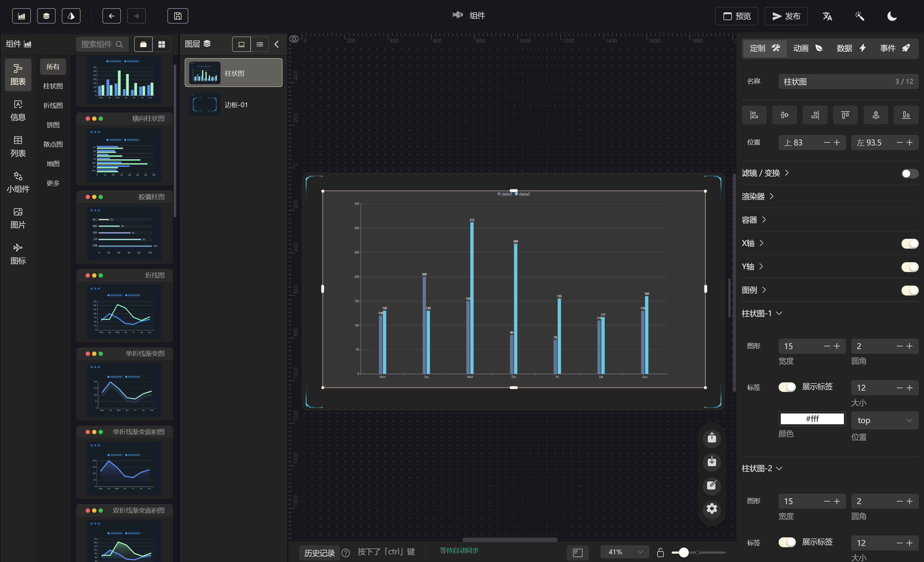Click the 预览 preview button

736,16
